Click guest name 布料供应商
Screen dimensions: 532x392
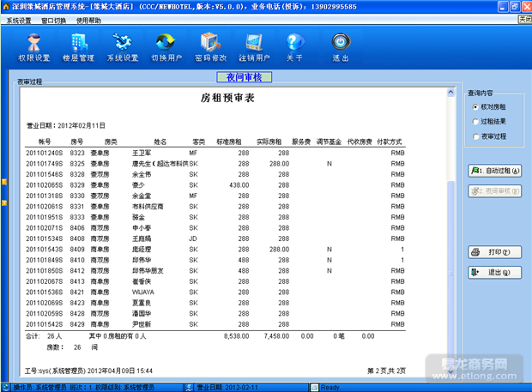click(148, 207)
